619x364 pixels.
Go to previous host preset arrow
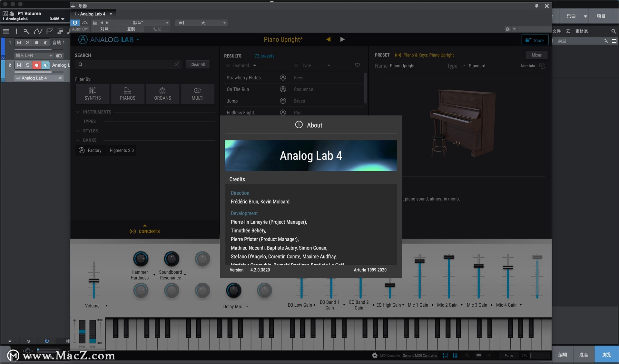(102, 23)
